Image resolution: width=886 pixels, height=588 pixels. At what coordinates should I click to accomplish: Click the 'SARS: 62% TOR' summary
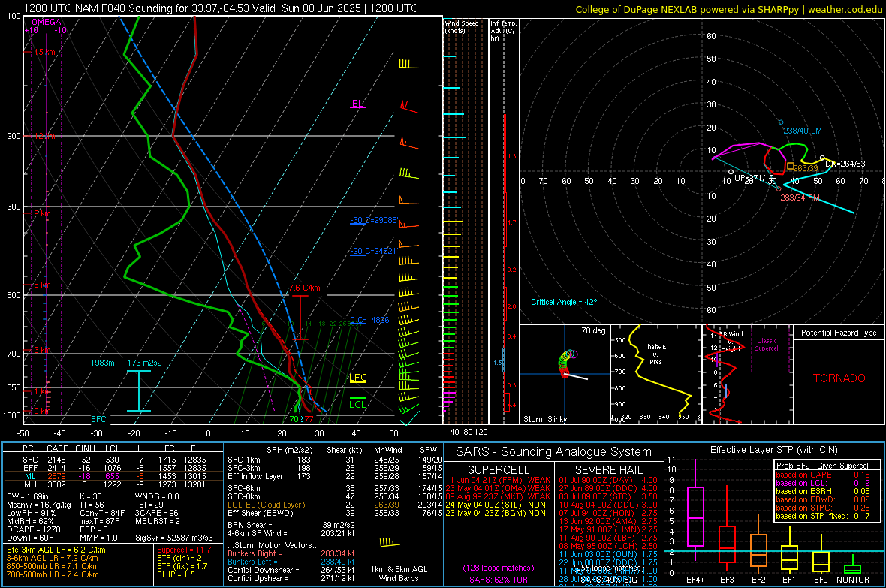tap(499, 580)
